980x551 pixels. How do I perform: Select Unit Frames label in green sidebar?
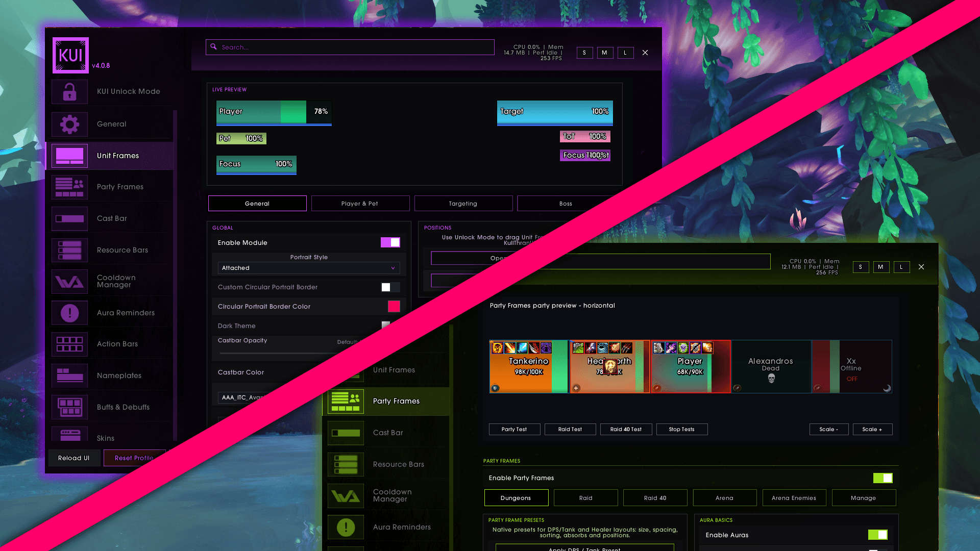point(394,370)
